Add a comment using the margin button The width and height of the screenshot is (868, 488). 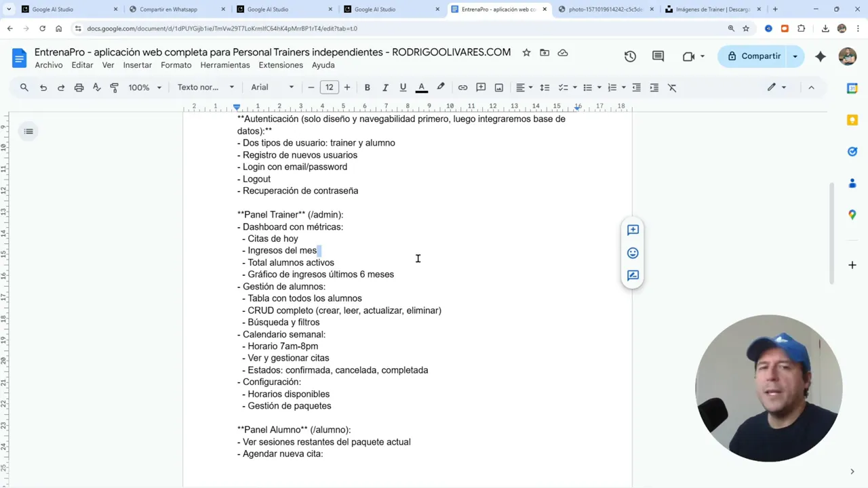[x=633, y=230]
